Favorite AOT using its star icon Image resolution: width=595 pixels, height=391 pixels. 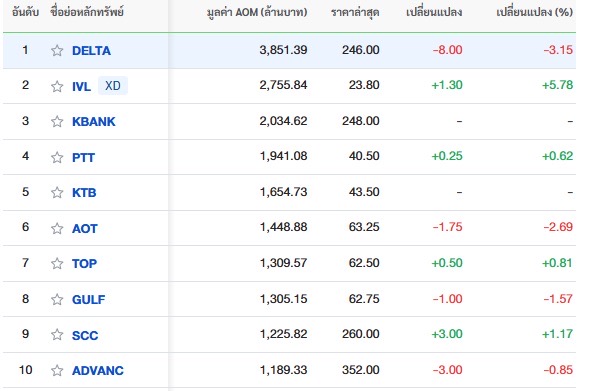point(57,228)
